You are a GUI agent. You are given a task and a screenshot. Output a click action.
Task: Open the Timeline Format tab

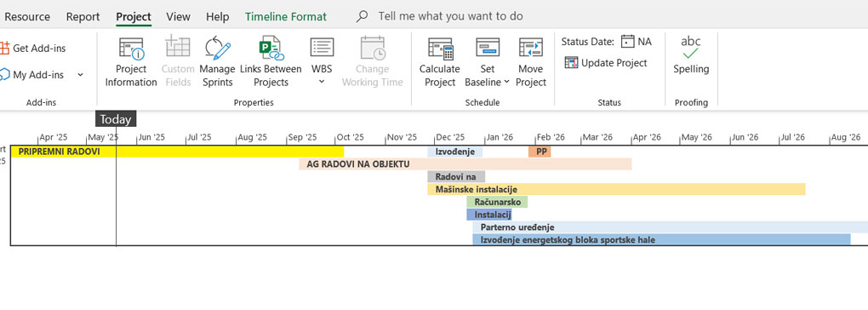[x=286, y=17]
